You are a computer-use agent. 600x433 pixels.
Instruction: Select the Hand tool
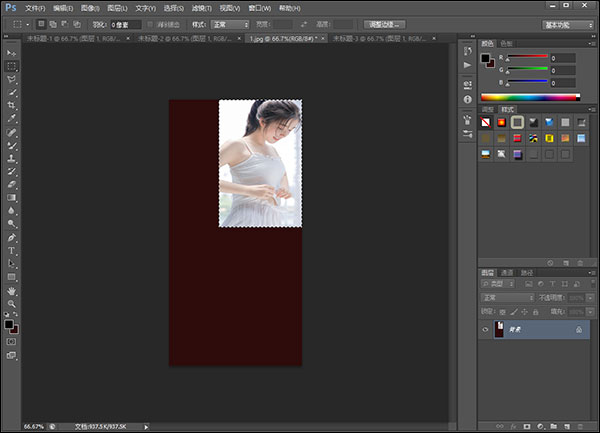[x=12, y=290]
